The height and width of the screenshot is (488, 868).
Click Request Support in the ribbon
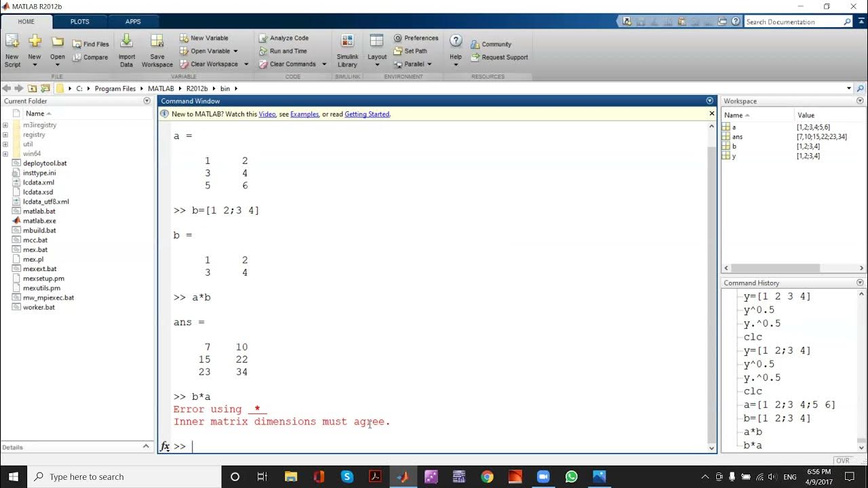(x=499, y=57)
